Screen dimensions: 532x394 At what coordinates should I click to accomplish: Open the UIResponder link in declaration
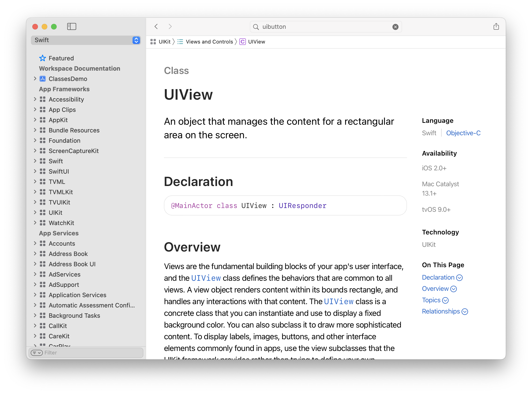click(x=302, y=206)
